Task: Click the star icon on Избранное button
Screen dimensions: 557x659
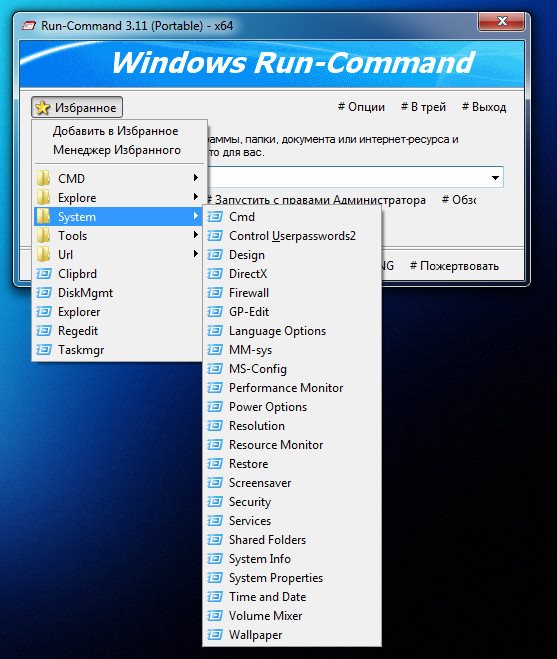Action: 42,108
